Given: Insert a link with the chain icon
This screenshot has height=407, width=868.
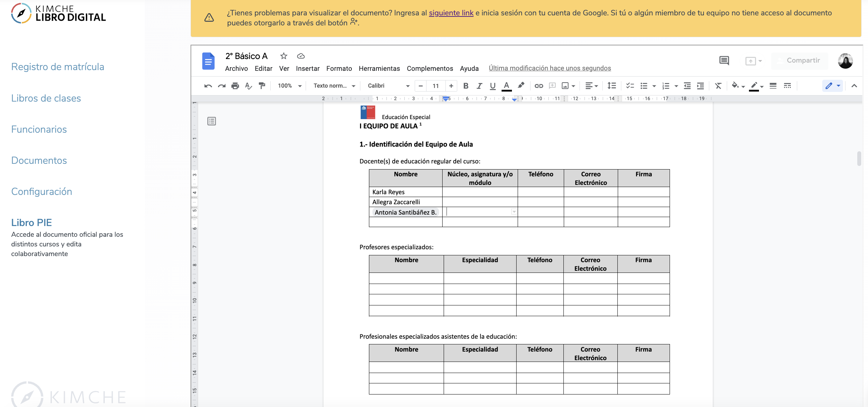Looking at the screenshot, I should tap(539, 86).
